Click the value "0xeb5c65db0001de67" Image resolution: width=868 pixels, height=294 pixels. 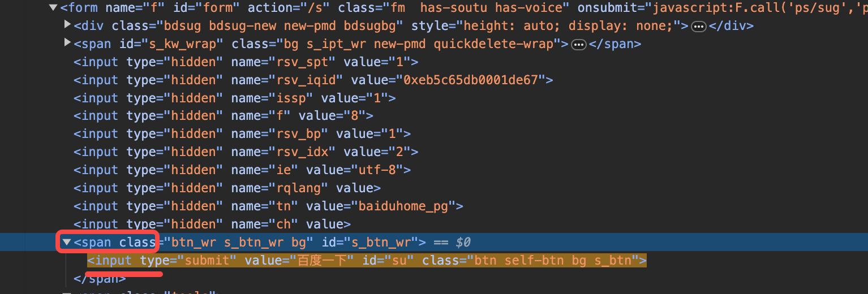(472, 80)
